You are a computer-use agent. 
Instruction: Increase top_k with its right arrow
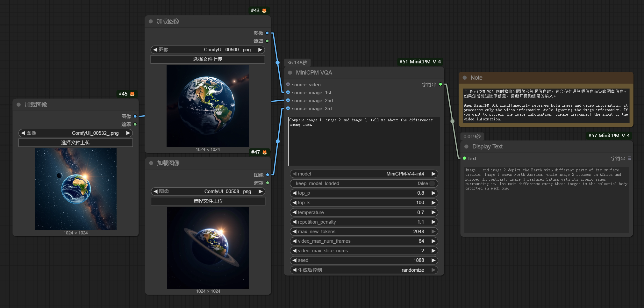pos(433,203)
